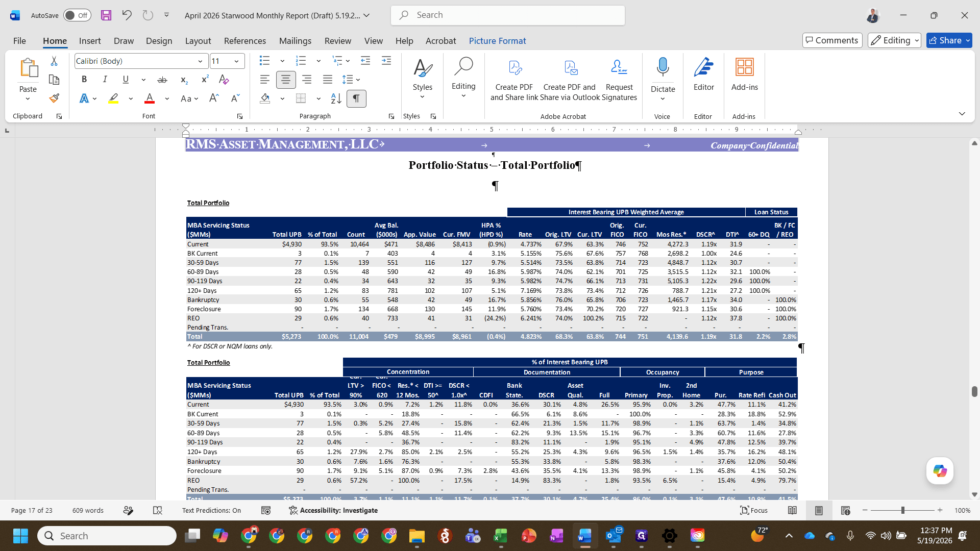Click the Superscript button
The height and width of the screenshot is (551, 980).
coord(205,80)
